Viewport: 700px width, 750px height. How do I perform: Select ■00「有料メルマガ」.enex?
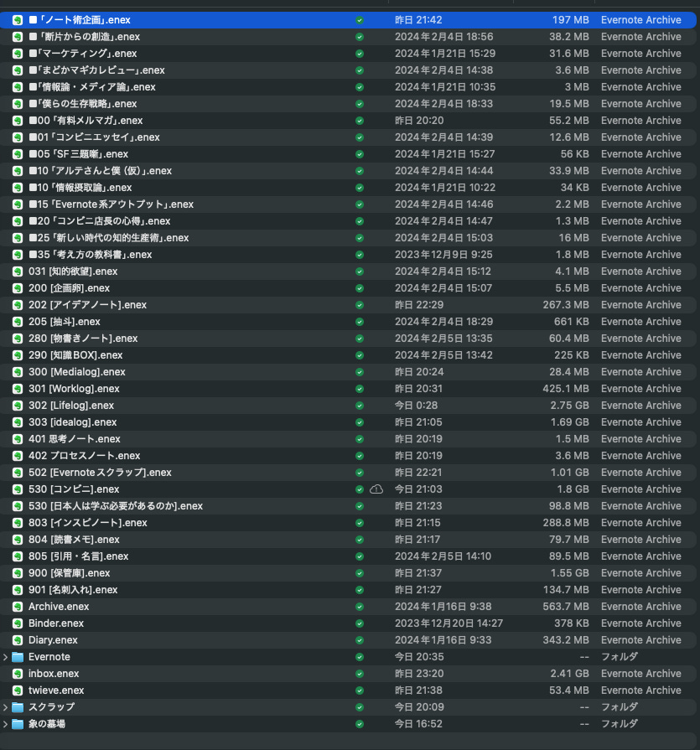pyautogui.click(x=86, y=121)
